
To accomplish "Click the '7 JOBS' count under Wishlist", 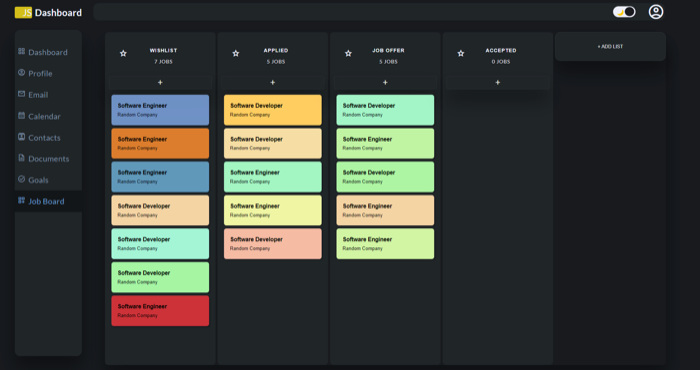I will click(x=163, y=62).
